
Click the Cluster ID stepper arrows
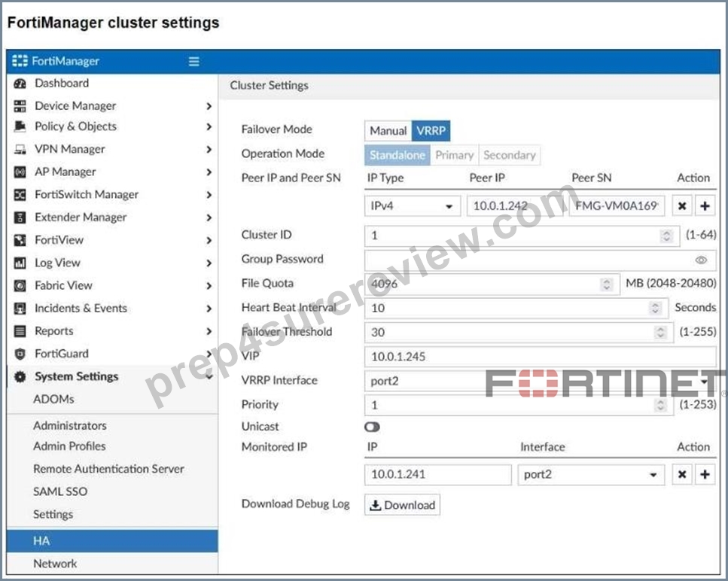[666, 236]
